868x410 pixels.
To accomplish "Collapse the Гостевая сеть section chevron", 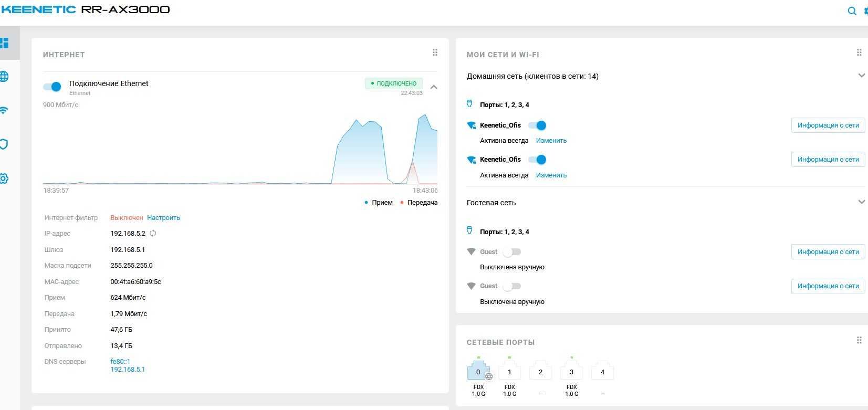I will click(861, 202).
